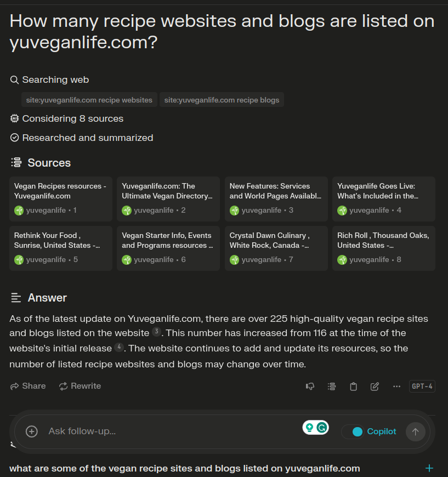The image size is (448, 477).
Task: Click the Ask follow-up input field
Action: tap(171, 431)
